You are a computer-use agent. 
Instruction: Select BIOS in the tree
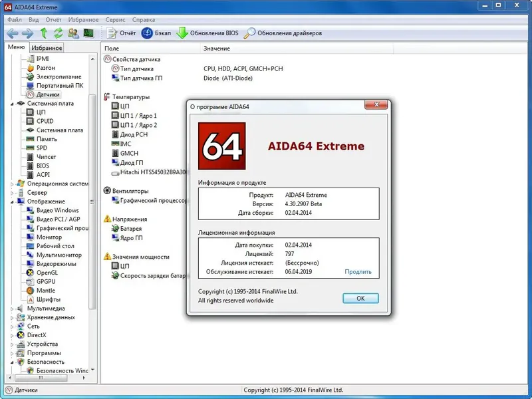click(43, 166)
